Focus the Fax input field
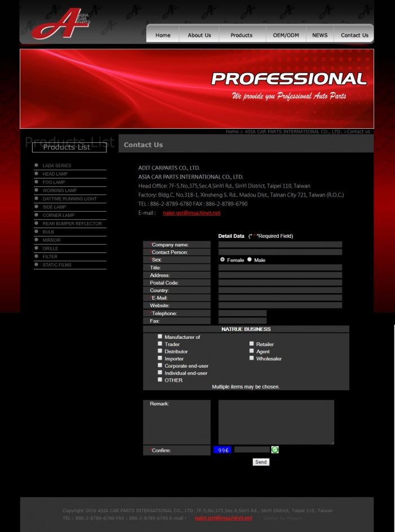The width and height of the screenshot is (395, 532). pos(243,321)
